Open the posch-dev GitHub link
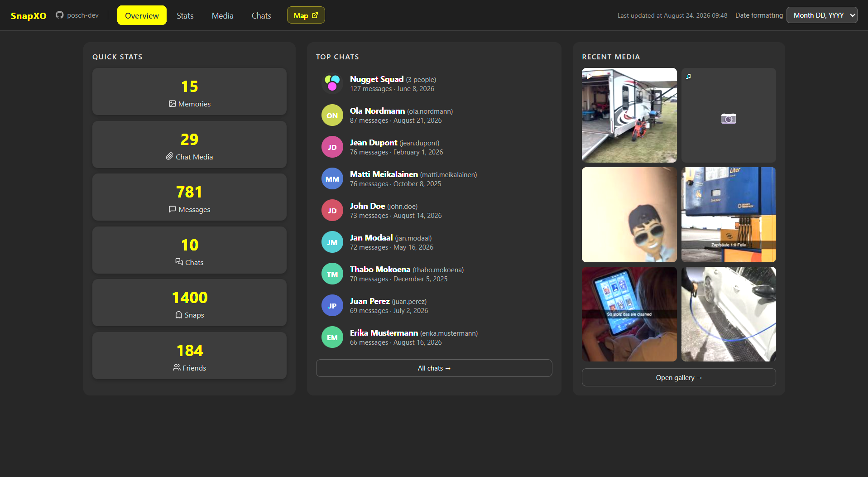Screen dimensions: 868x477 (77, 15)
